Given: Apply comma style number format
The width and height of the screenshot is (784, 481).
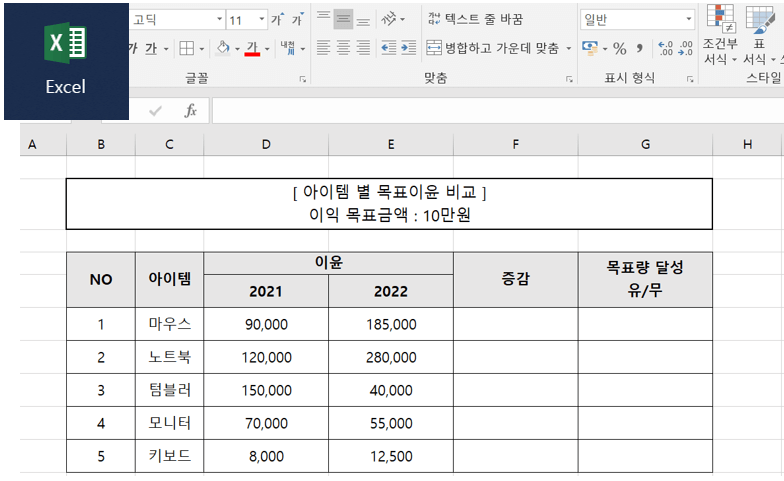Looking at the screenshot, I should (x=640, y=48).
